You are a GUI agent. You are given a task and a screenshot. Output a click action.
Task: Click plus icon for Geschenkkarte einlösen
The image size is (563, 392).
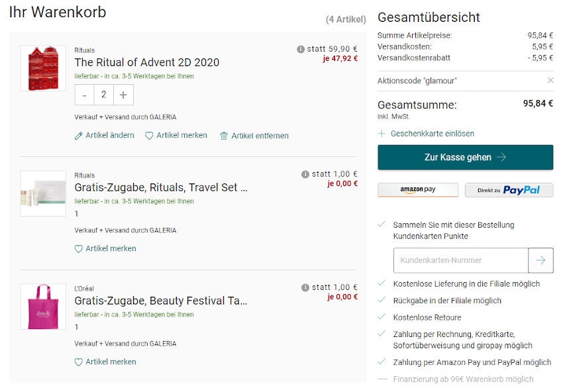383,133
